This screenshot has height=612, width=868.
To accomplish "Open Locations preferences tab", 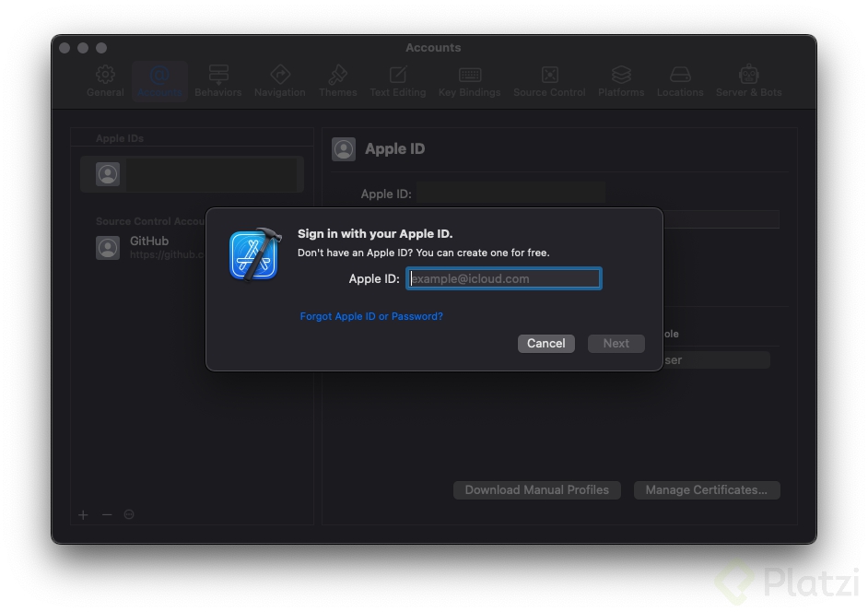I will (680, 81).
